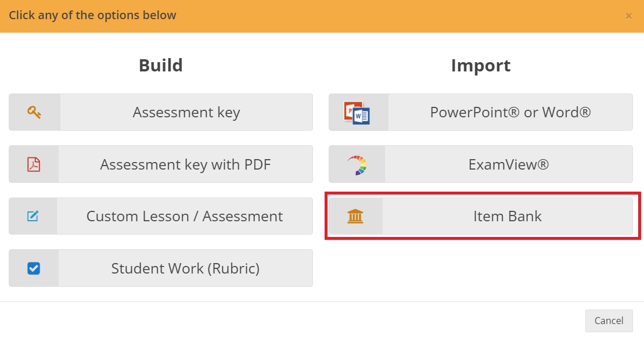Select Student Work (Rubric)
644x338 pixels.
(186, 268)
